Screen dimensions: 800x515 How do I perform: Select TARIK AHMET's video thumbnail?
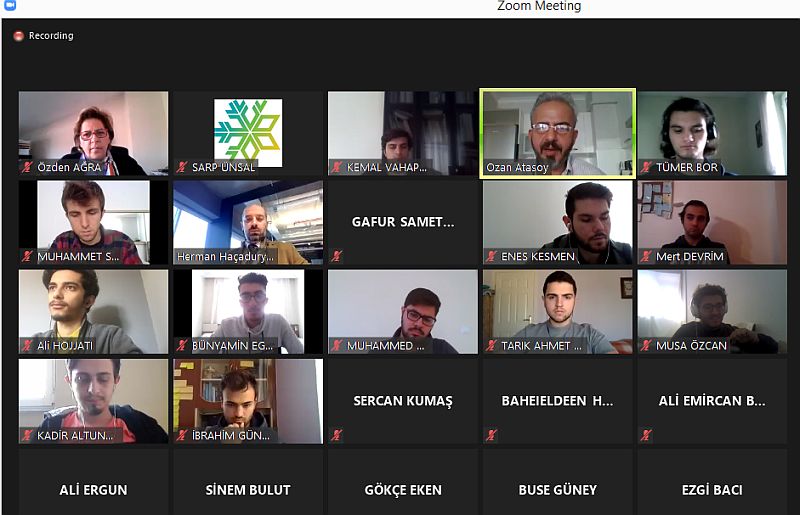point(558,312)
